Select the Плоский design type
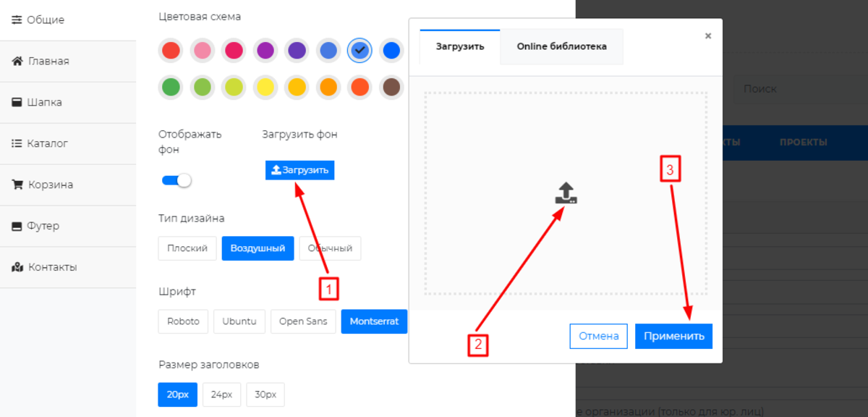868x417 pixels. tap(187, 248)
